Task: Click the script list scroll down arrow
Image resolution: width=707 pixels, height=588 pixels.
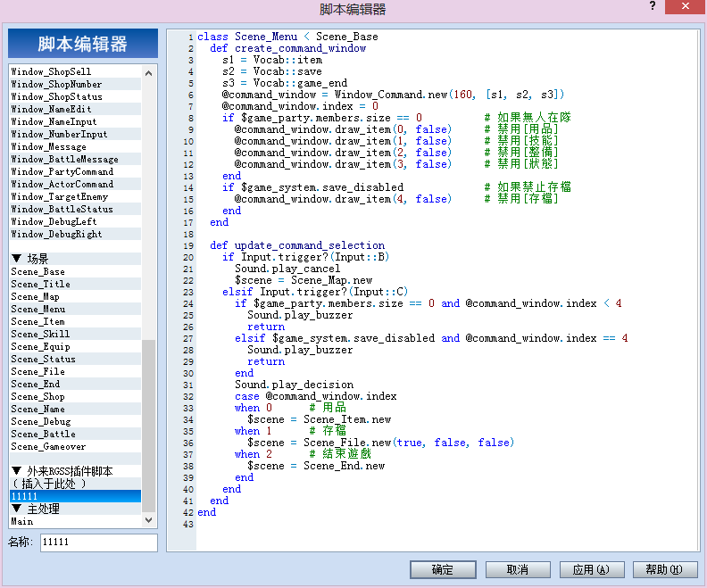Action: (148, 520)
